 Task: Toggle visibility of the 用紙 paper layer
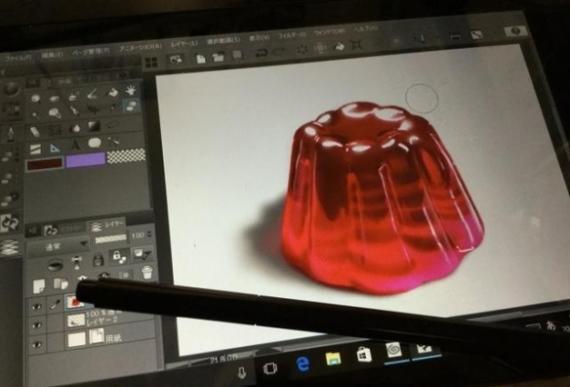click(36, 344)
